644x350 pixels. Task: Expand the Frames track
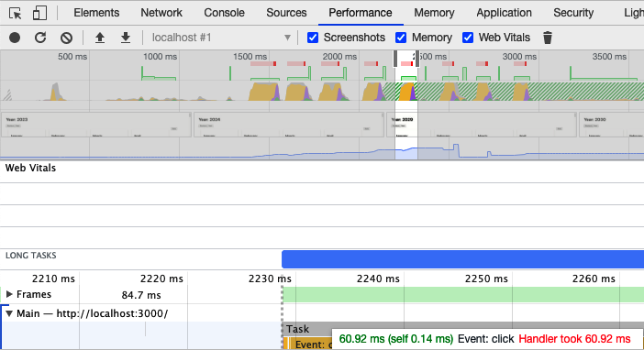pyautogui.click(x=9, y=294)
